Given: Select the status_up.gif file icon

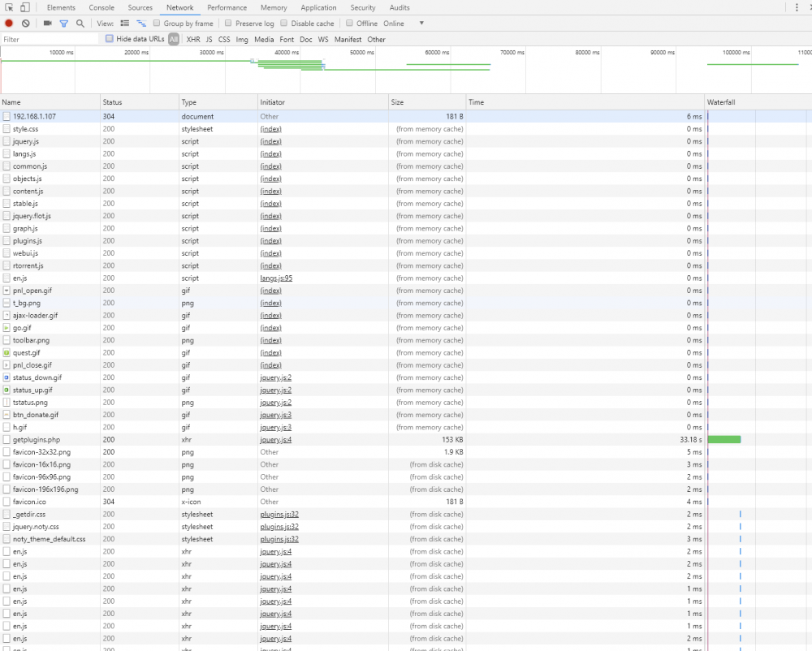Looking at the screenshot, I should [6, 390].
